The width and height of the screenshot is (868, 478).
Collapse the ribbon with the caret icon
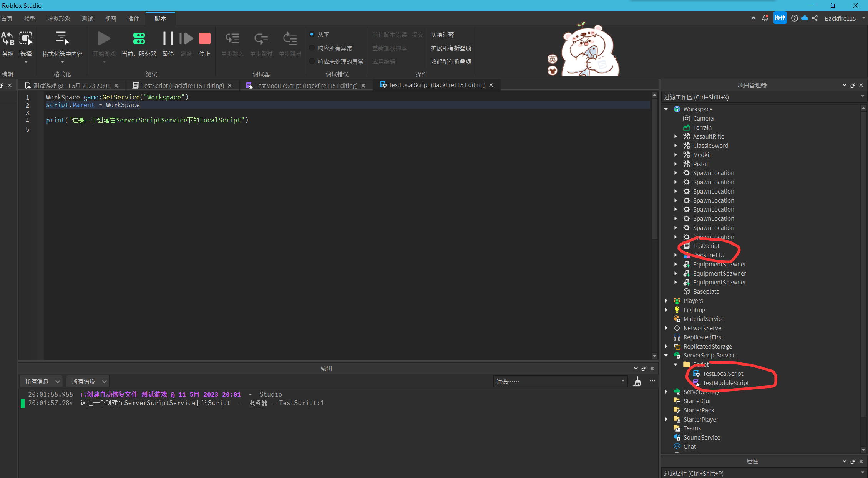(753, 18)
